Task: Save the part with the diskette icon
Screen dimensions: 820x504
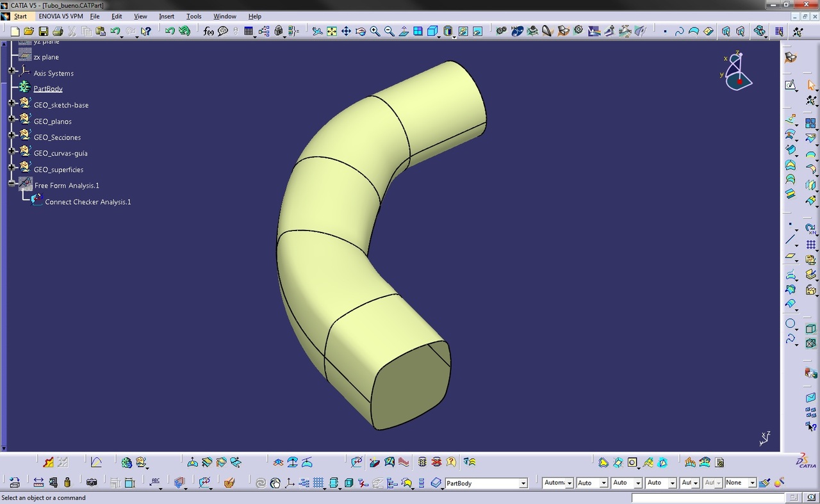Action: 44,31
